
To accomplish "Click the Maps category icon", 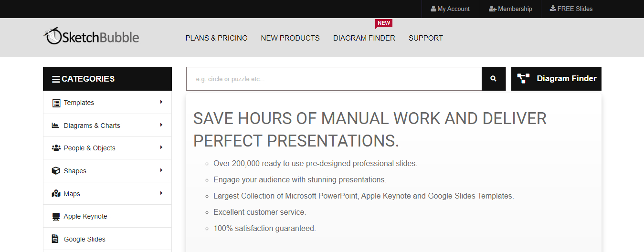I will (x=56, y=194).
